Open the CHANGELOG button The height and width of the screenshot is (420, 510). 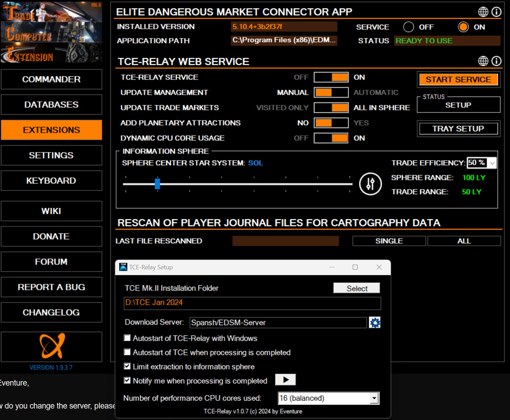51,312
